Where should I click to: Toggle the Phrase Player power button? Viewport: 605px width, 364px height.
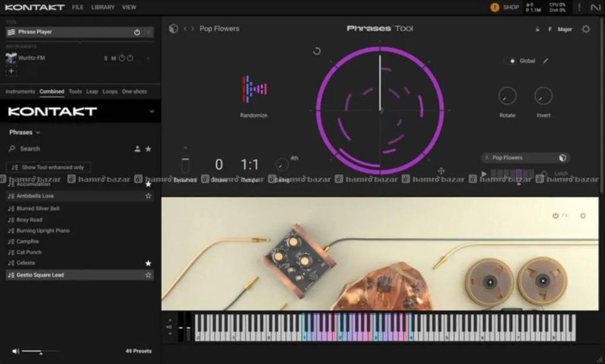(x=137, y=32)
